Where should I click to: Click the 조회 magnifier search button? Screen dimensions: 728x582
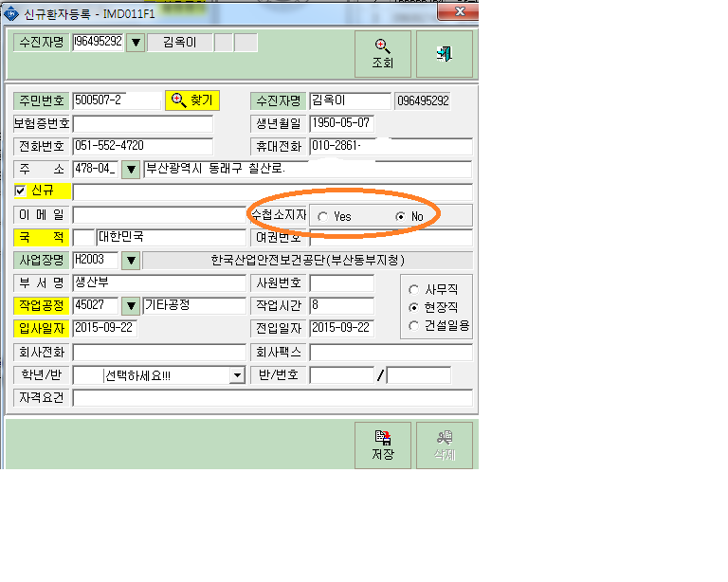pos(383,54)
